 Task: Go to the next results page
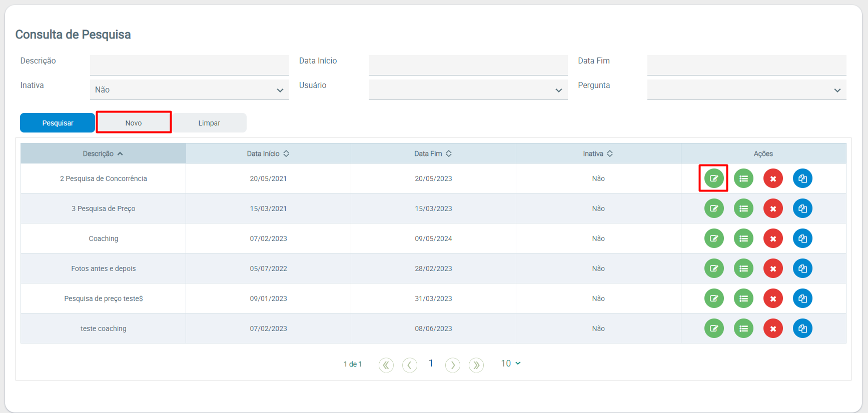[x=452, y=365]
